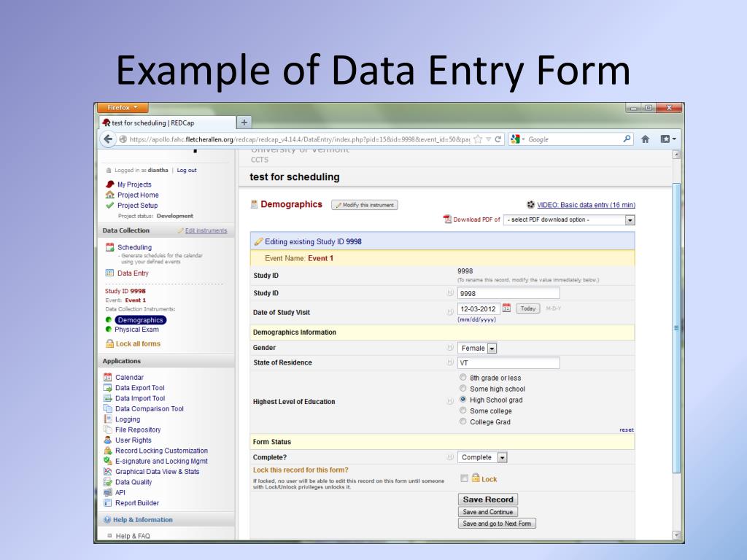Screen dimensions: 747x560
Task: Click Save and go to Next Form
Action: [x=497, y=524]
